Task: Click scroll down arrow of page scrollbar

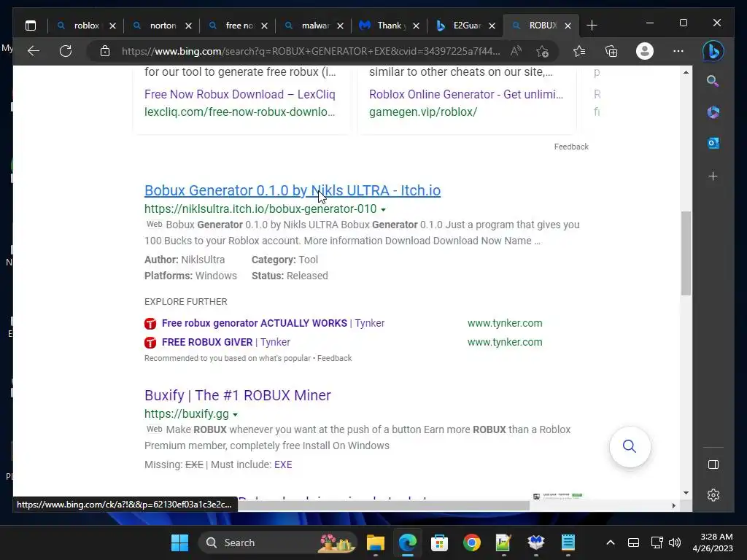Action: (x=686, y=493)
